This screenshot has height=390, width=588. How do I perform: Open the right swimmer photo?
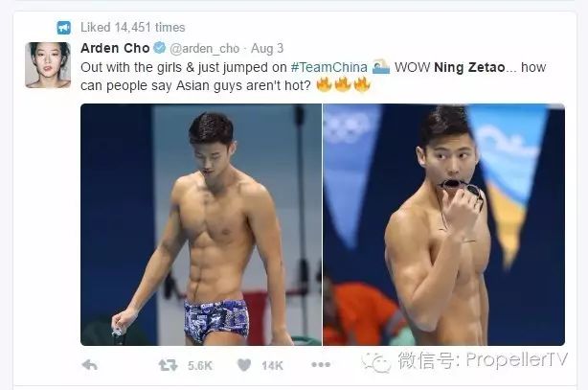coord(444,224)
